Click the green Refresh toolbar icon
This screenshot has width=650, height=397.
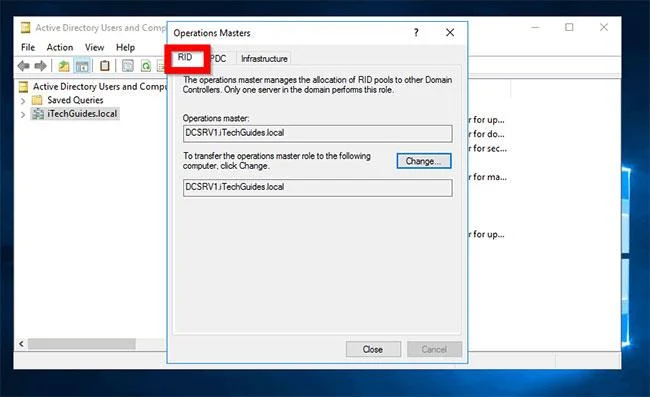[146, 65]
